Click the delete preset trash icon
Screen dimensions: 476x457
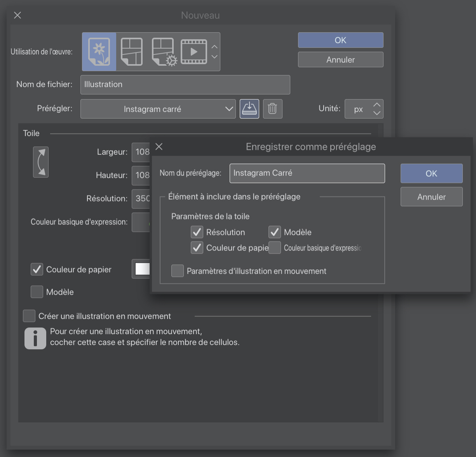[272, 109]
